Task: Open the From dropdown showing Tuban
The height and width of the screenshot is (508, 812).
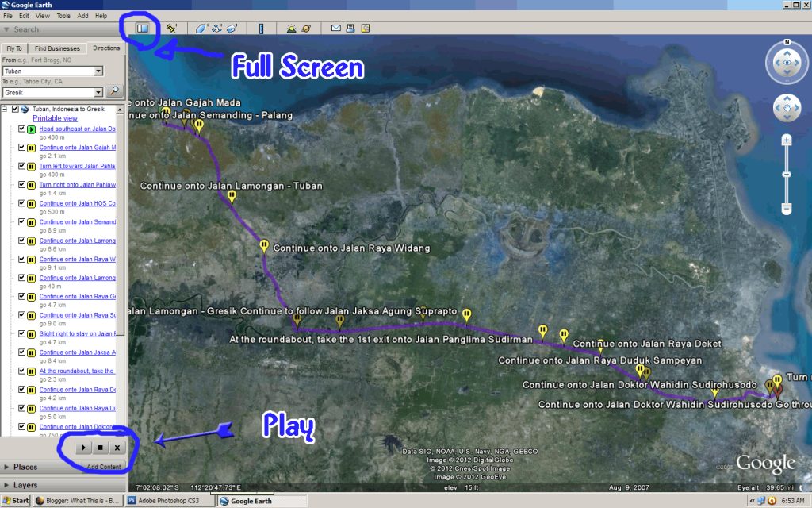Action: coord(98,71)
